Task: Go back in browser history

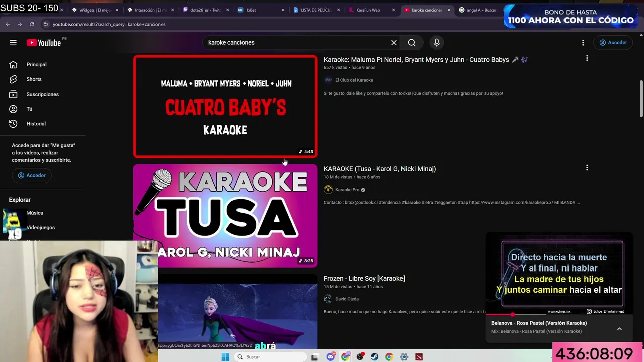Action: [8, 24]
